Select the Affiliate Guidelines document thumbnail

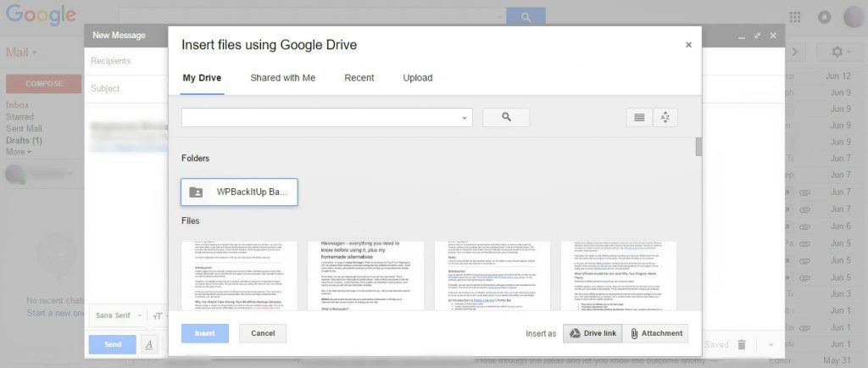coord(618,276)
